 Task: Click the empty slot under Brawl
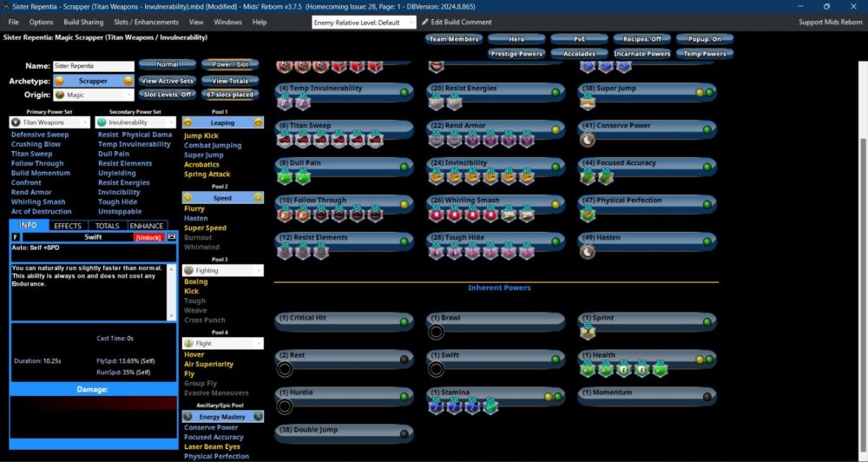click(x=437, y=332)
